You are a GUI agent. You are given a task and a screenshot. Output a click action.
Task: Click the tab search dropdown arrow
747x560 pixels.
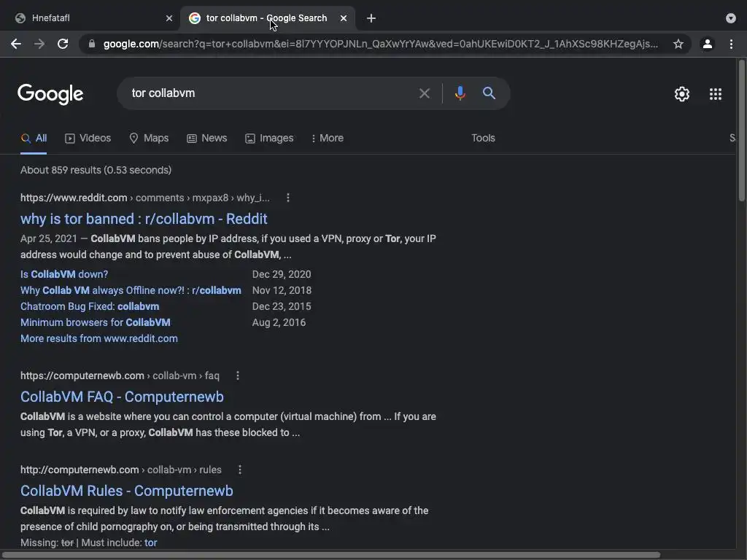(x=731, y=18)
